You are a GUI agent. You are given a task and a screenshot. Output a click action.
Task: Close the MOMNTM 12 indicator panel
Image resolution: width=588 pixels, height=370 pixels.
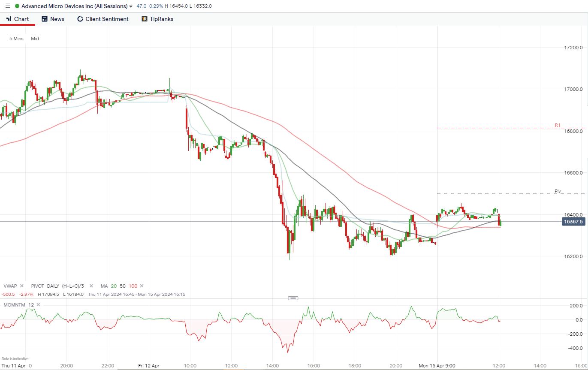pos(38,305)
